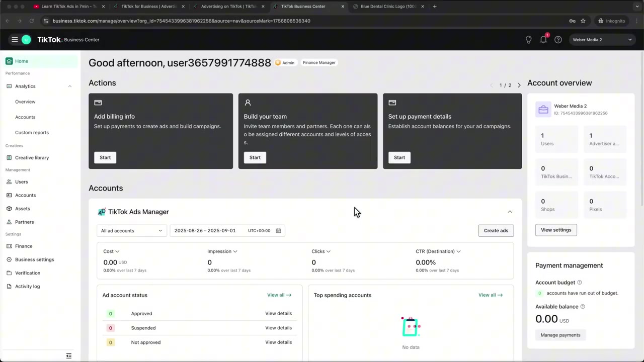Open Custom reports in sidebar
Viewport: 644px width, 362px height.
pyautogui.click(x=32, y=133)
